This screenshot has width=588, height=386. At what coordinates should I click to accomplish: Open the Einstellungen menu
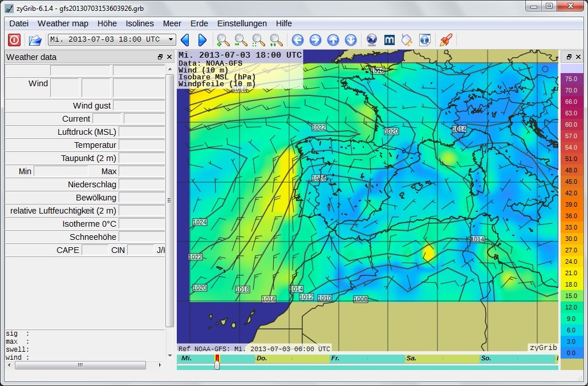coord(242,23)
